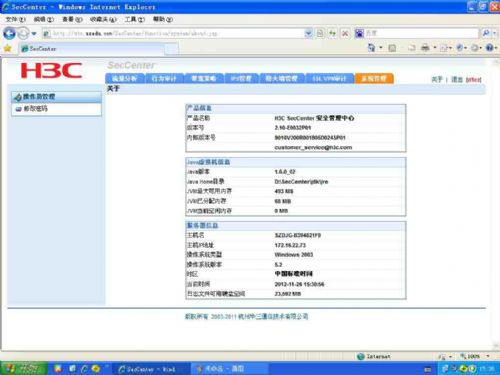Image resolution: width=500 pixels, height=375 pixels.
Task: Click the Home icon in command bar
Action: pos(371,48)
